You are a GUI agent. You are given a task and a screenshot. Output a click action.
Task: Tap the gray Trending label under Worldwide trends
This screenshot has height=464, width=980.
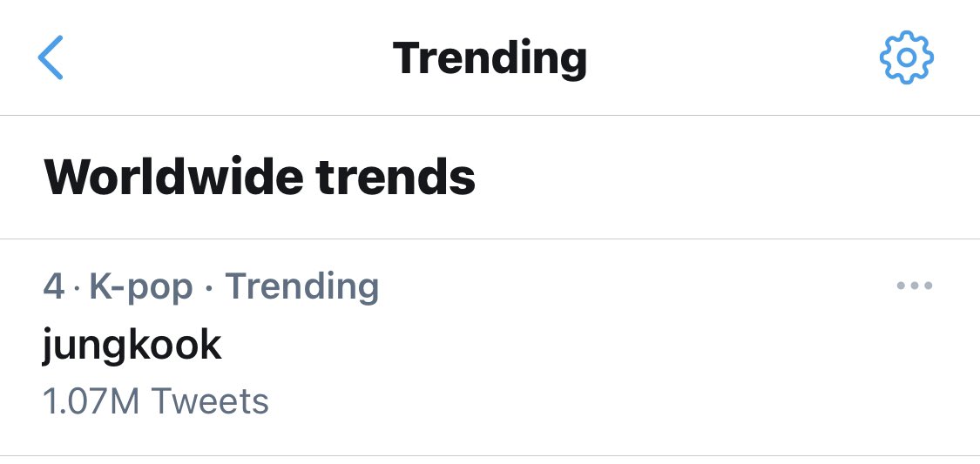302,287
